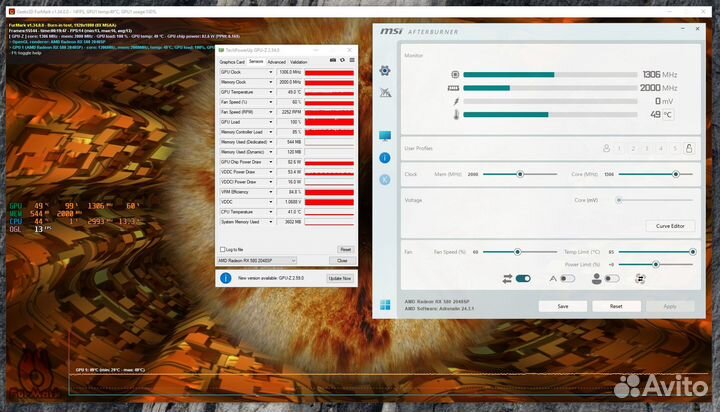Switch to Sensors tab in GPU-Z
Screen dimensions: 720x412
pos(256,62)
